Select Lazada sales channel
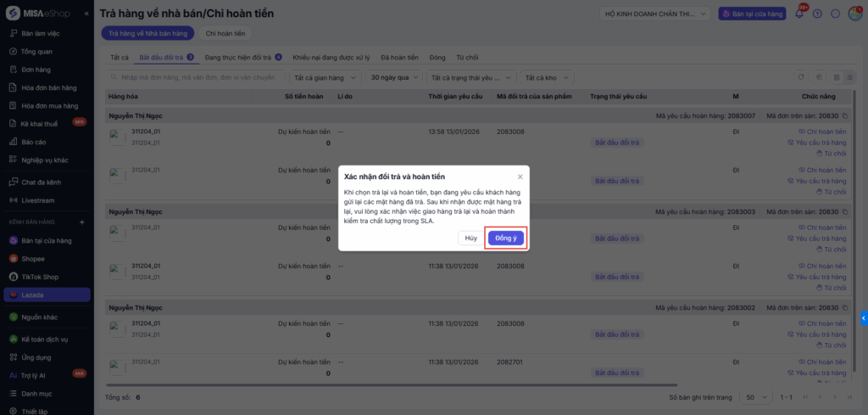The image size is (868, 415). coord(47,294)
